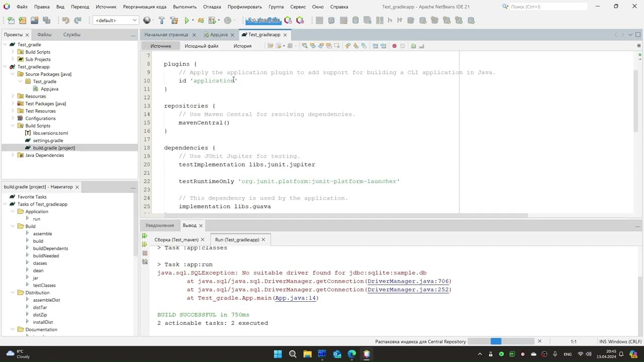Viewport: 644px width, 362px height.
Task: Expand the Java Dependencies node
Action: click(x=13, y=155)
